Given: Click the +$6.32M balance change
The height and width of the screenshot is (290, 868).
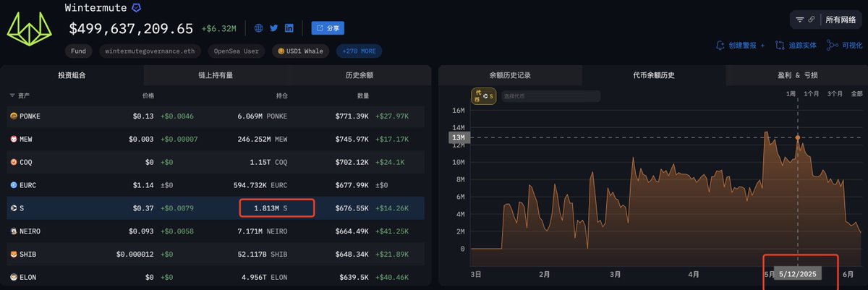Looking at the screenshot, I should (218, 29).
